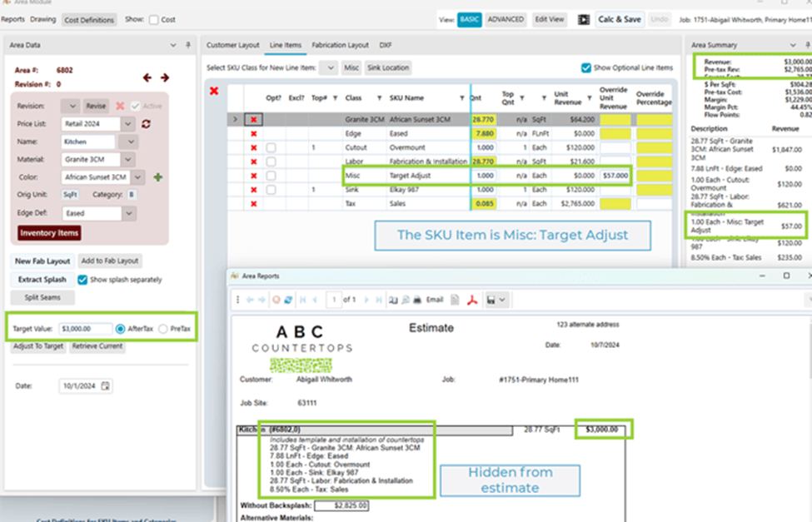The width and height of the screenshot is (812, 522).
Task: Go to next page of Area Report
Action: tap(366, 300)
